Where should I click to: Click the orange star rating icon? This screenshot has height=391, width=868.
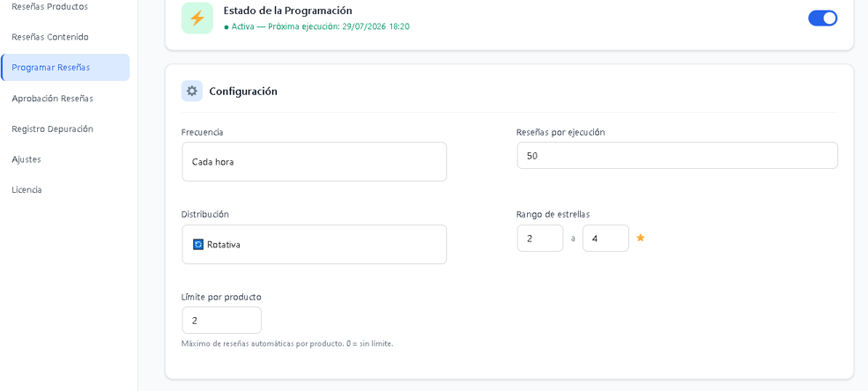pyautogui.click(x=641, y=238)
